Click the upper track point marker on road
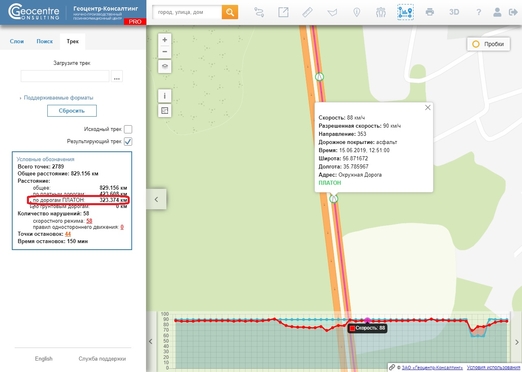Viewport: 522px width, 372px height. tap(319, 77)
